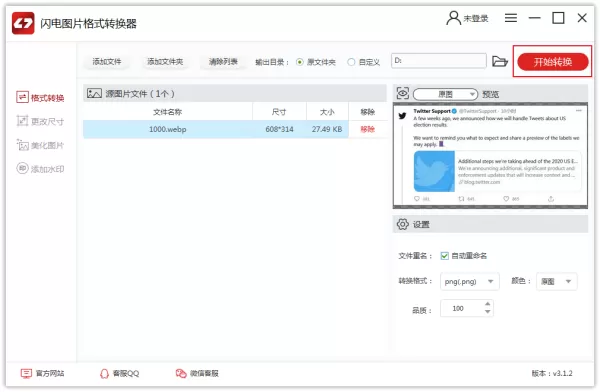Open the 转换格式 png dropdown
Viewport: 600px width, 392px height.
(x=470, y=282)
